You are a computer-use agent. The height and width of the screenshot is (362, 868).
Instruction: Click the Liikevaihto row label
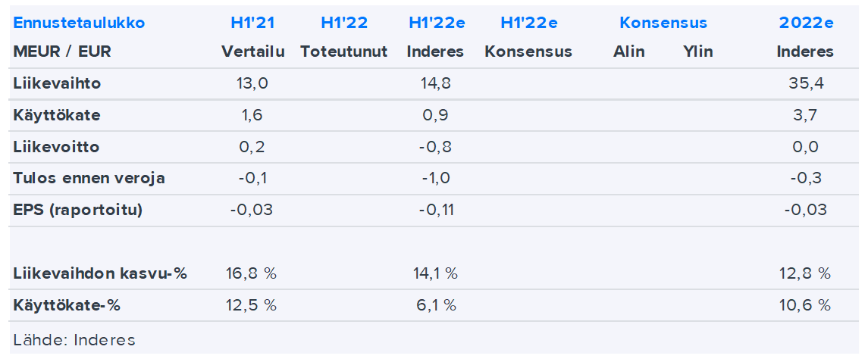pyautogui.click(x=57, y=84)
